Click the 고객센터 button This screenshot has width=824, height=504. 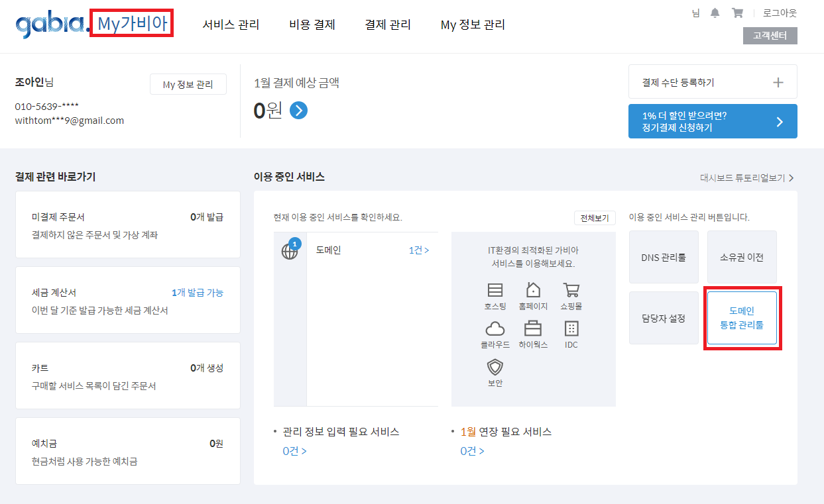click(x=770, y=36)
